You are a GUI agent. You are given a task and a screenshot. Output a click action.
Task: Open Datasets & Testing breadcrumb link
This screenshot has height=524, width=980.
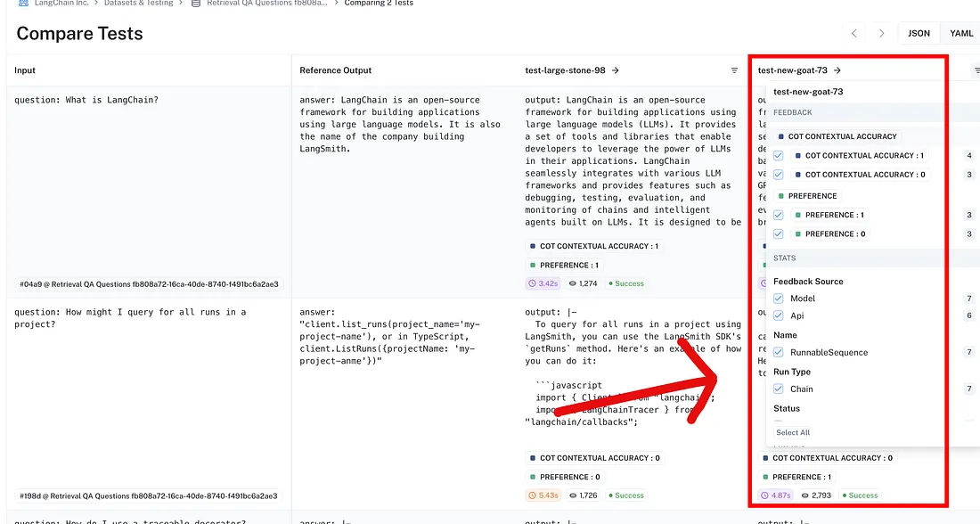[138, 4]
